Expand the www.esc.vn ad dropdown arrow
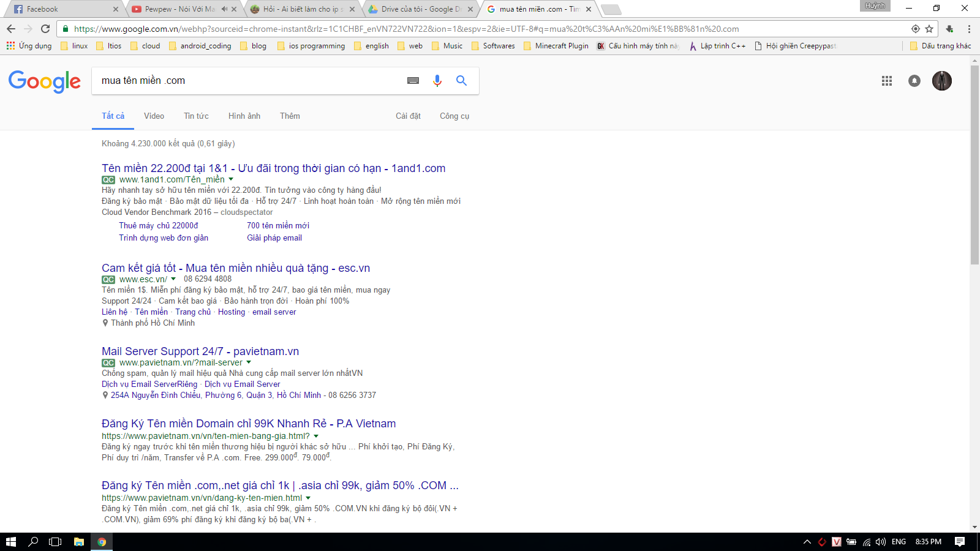 pos(173,279)
